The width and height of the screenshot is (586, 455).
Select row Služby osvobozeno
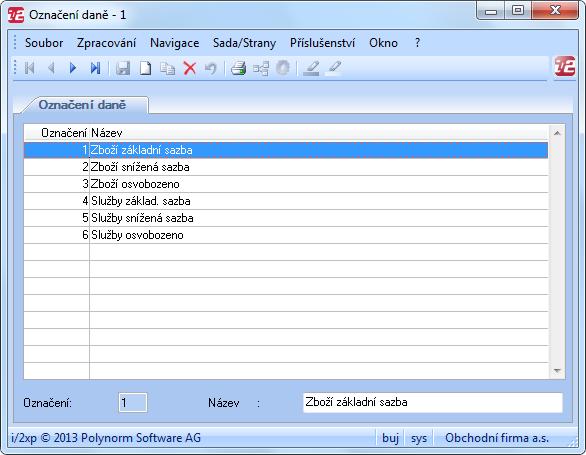coord(286,235)
